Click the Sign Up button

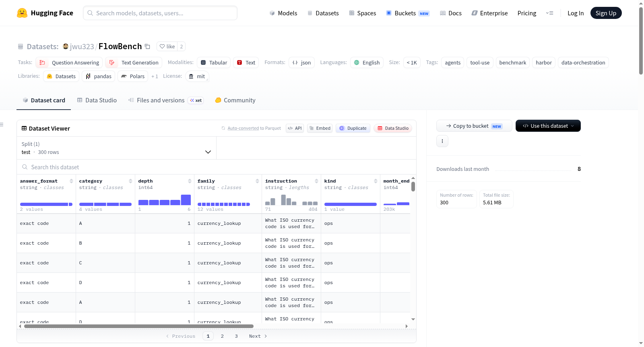606,13
